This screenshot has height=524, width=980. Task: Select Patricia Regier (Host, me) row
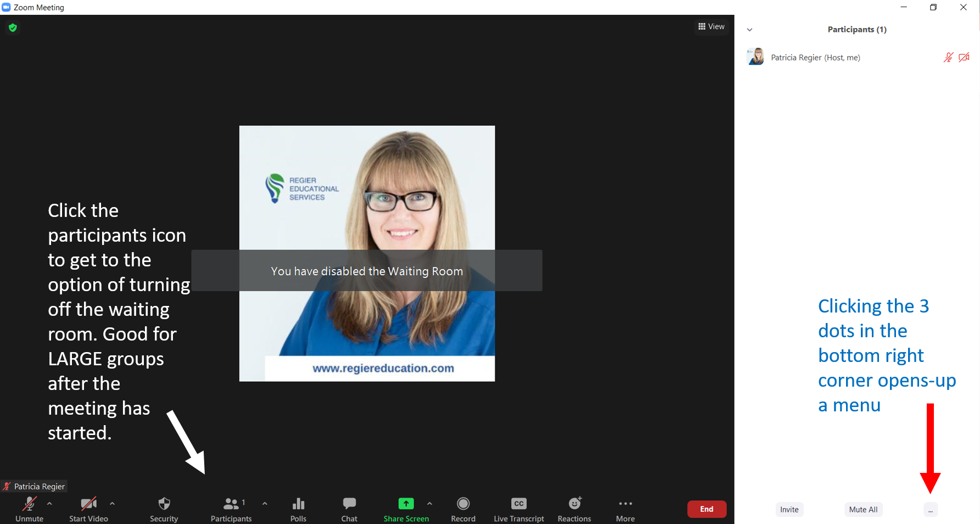(858, 57)
